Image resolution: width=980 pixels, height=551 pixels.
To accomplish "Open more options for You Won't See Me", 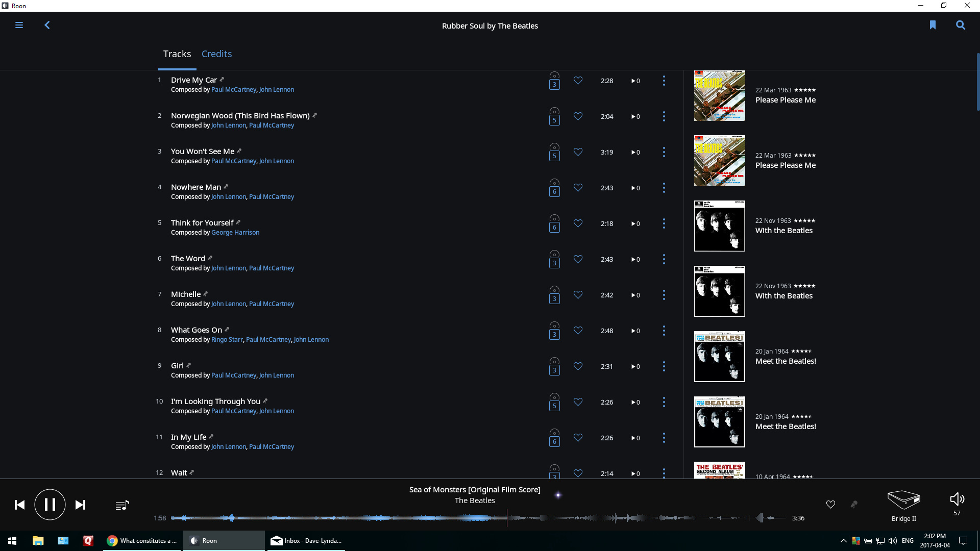I will pyautogui.click(x=664, y=152).
